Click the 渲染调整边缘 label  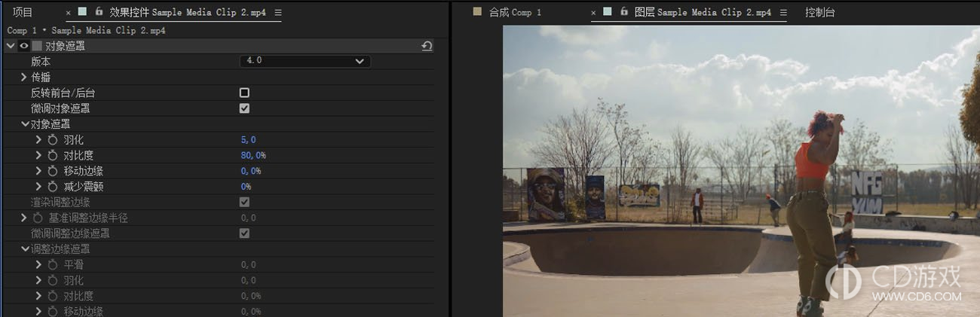[60, 202]
